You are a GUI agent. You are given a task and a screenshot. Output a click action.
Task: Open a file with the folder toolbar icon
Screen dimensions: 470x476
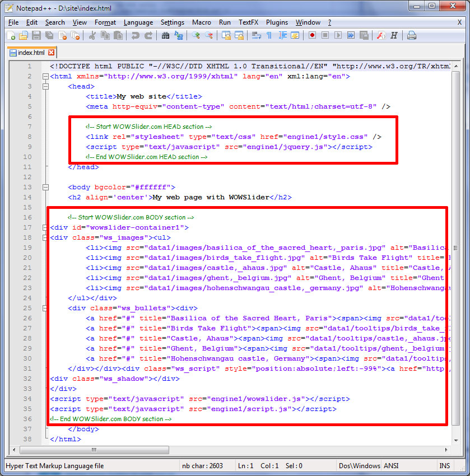coord(24,35)
